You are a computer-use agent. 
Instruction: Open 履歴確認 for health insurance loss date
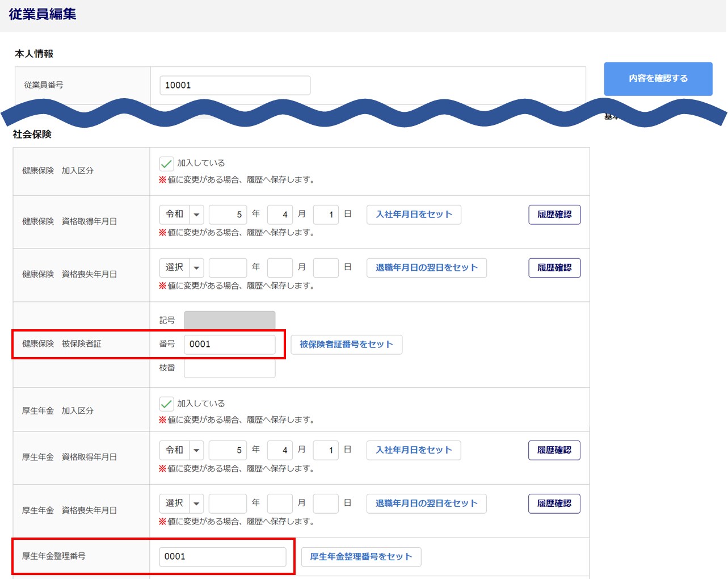coord(554,268)
